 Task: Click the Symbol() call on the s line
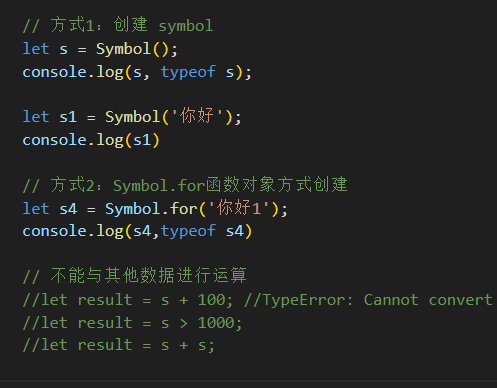133,49
